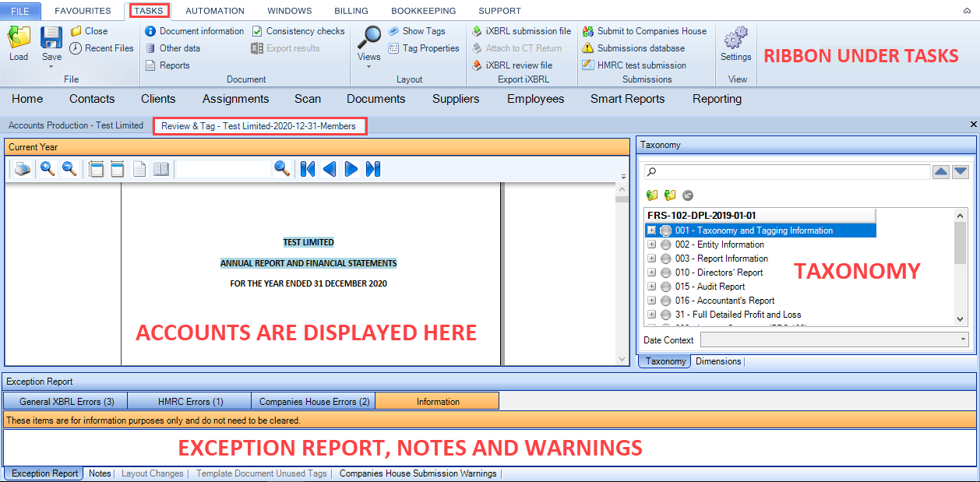Open Other data in Document group

[173, 48]
